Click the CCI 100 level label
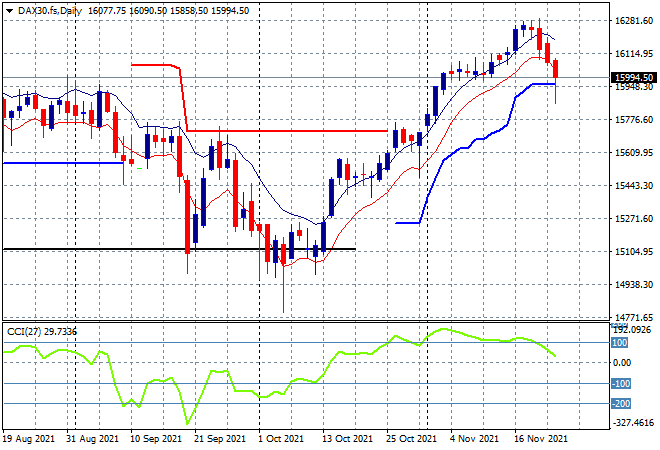Image resolution: width=660 pixels, height=450 pixels. (620, 343)
